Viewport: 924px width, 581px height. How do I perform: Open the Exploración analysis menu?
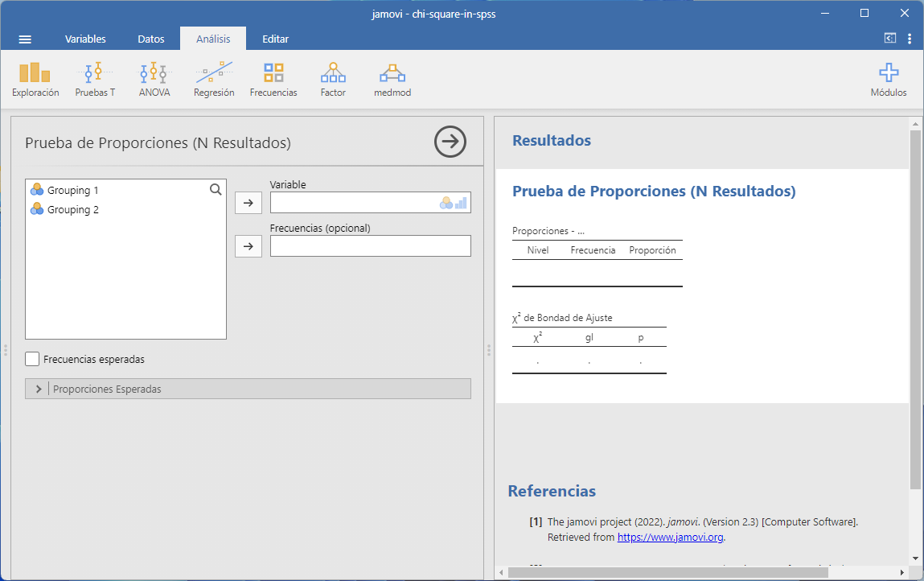click(x=35, y=80)
